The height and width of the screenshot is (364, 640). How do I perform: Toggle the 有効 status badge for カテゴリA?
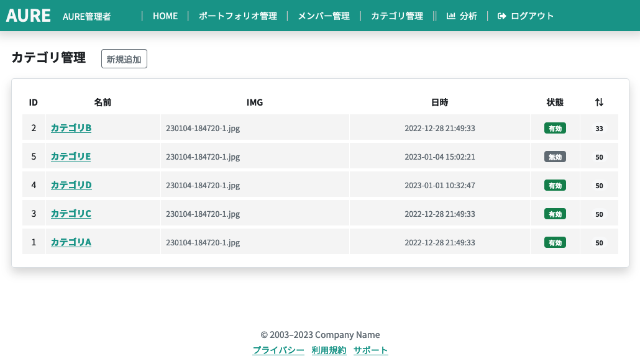pos(555,242)
